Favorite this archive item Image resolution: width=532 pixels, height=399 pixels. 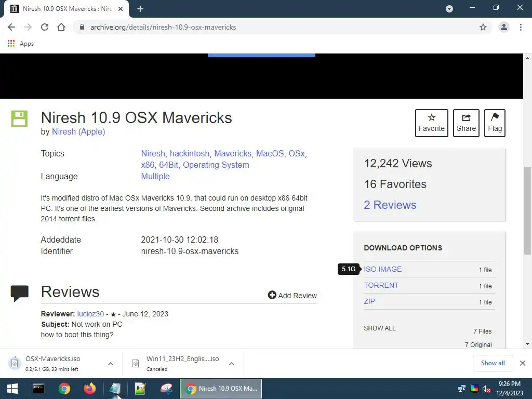click(432, 123)
